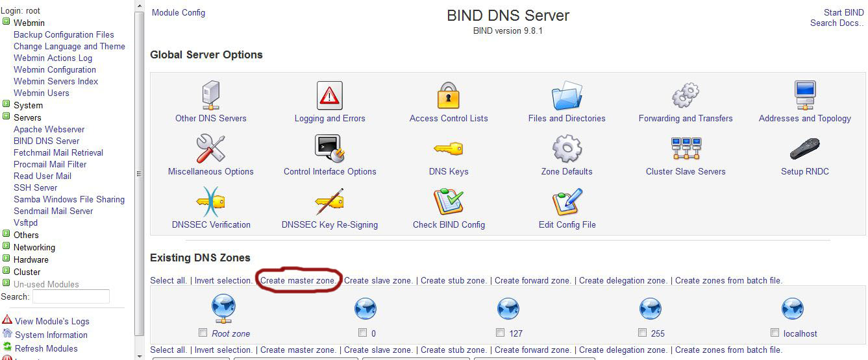Click the upper Create delegation zone link

click(x=623, y=280)
